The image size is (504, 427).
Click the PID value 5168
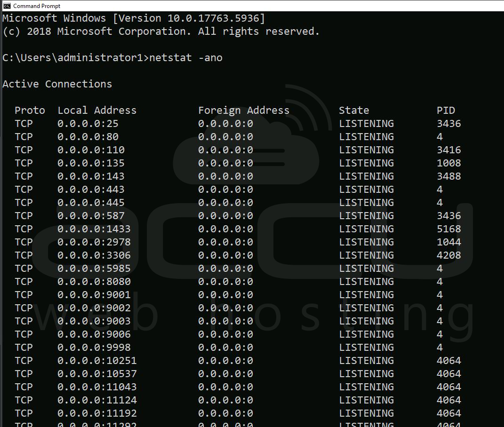click(x=448, y=229)
